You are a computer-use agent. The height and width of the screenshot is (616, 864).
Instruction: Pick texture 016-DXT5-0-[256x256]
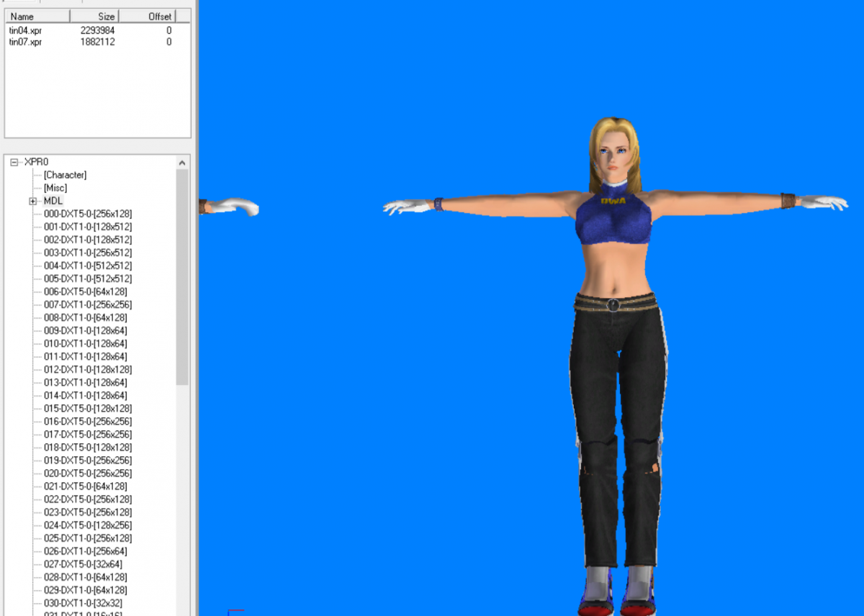pos(88,421)
